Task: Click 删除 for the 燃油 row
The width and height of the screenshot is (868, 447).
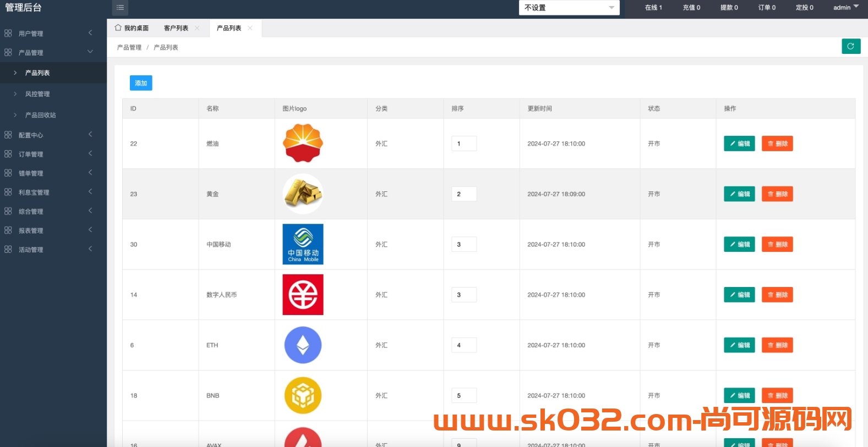Action: point(777,144)
